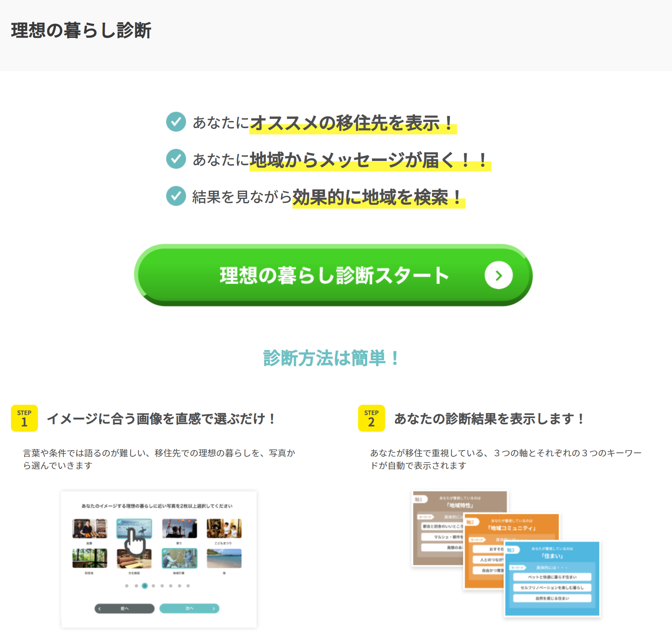Click the 軸3 label on the blue card
The image size is (672, 638).
511,550
